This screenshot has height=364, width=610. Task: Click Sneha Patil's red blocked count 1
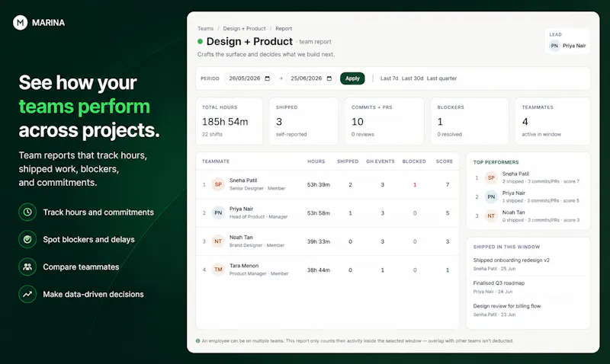[415, 184]
